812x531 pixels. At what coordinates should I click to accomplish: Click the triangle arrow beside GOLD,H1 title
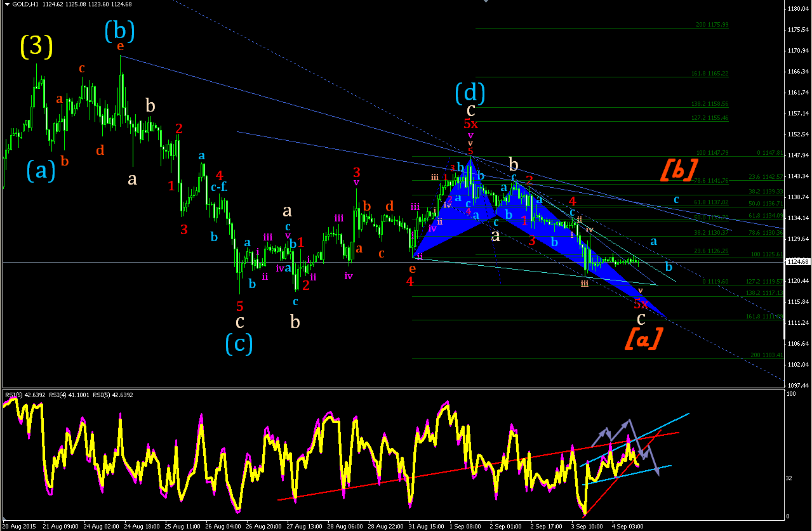click(x=6, y=4)
